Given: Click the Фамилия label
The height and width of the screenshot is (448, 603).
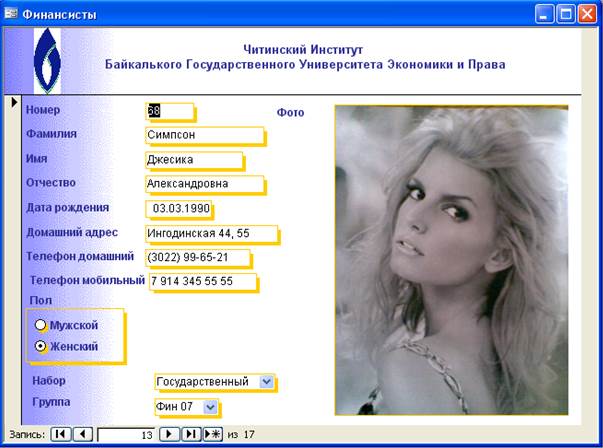Looking at the screenshot, I should pyautogui.click(x=51, y=134).
